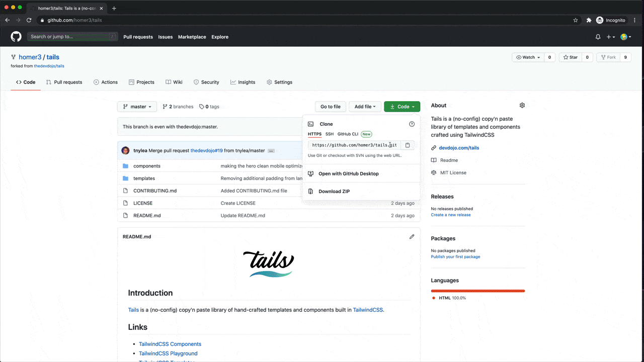This screenshot has width=644, height=362.
Task: Open the MIT License link
Action: 453,172
